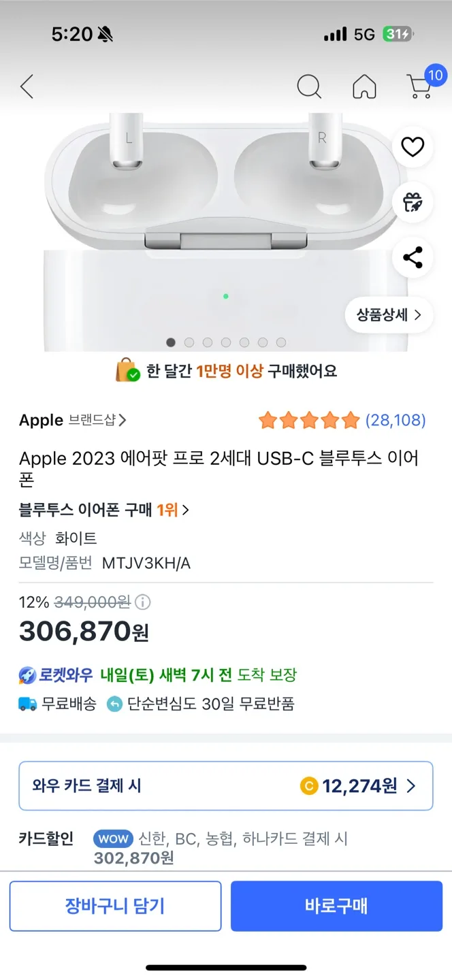
Task: Open the search magnifier icon
Action: click(x=309, y=87)
